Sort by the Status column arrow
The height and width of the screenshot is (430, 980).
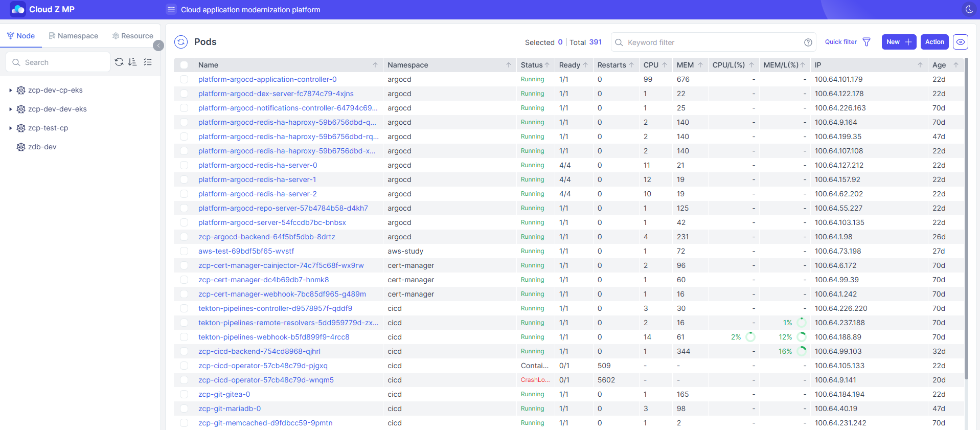(547, 65)
